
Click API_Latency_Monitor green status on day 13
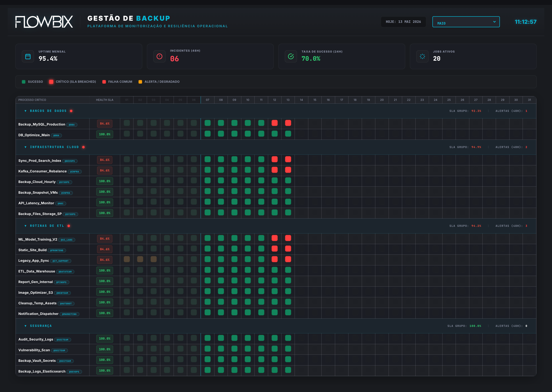[x=288, y=202]
